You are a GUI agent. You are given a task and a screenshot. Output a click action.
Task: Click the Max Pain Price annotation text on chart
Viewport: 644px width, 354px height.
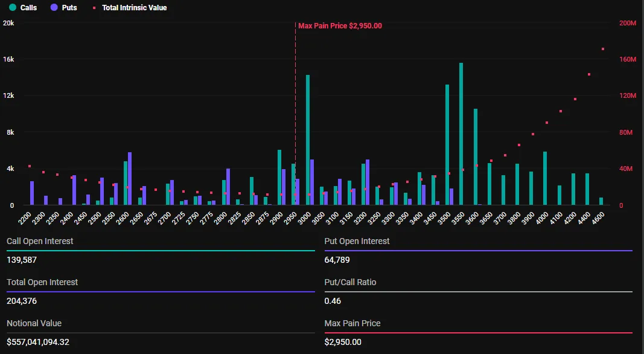[339, 26]
